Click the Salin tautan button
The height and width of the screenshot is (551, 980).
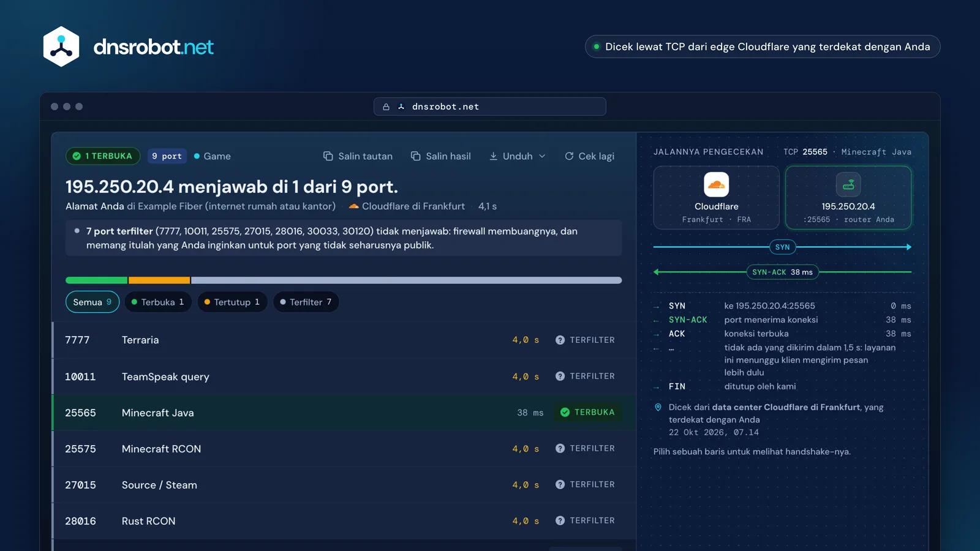point(358,156)
